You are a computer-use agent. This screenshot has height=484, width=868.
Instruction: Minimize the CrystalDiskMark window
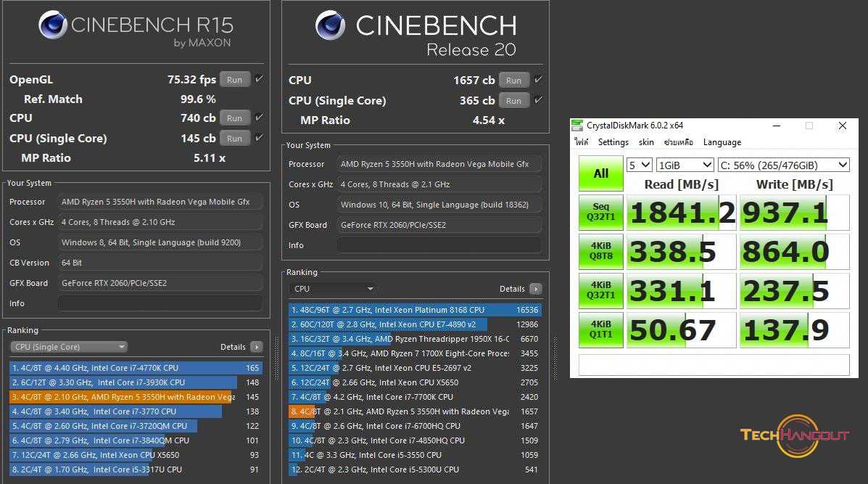coord(777,126)
